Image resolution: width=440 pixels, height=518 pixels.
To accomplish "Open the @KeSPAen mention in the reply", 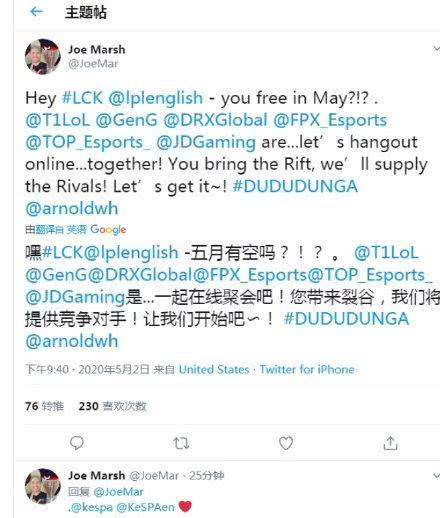I will tap(145, 507).
